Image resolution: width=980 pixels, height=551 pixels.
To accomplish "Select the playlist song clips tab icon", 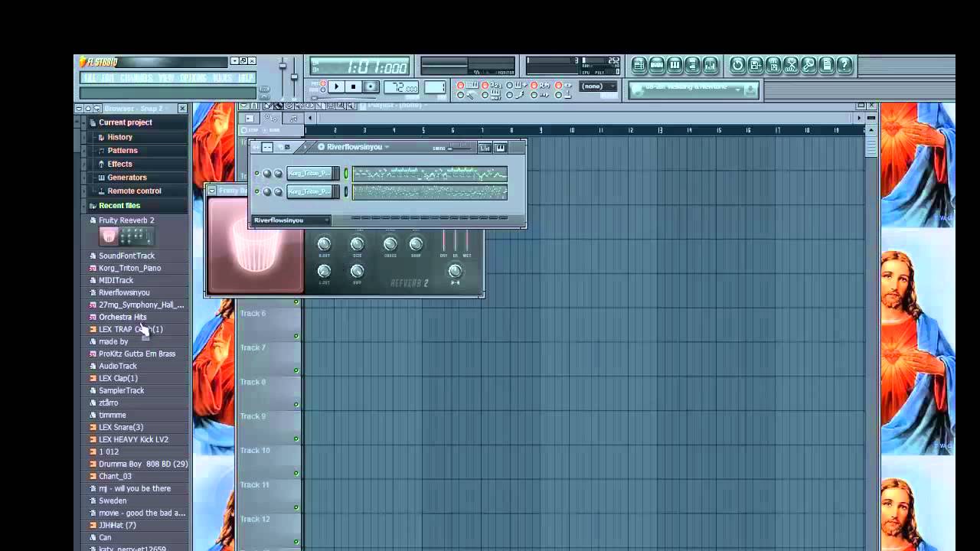I will point(250,119).
